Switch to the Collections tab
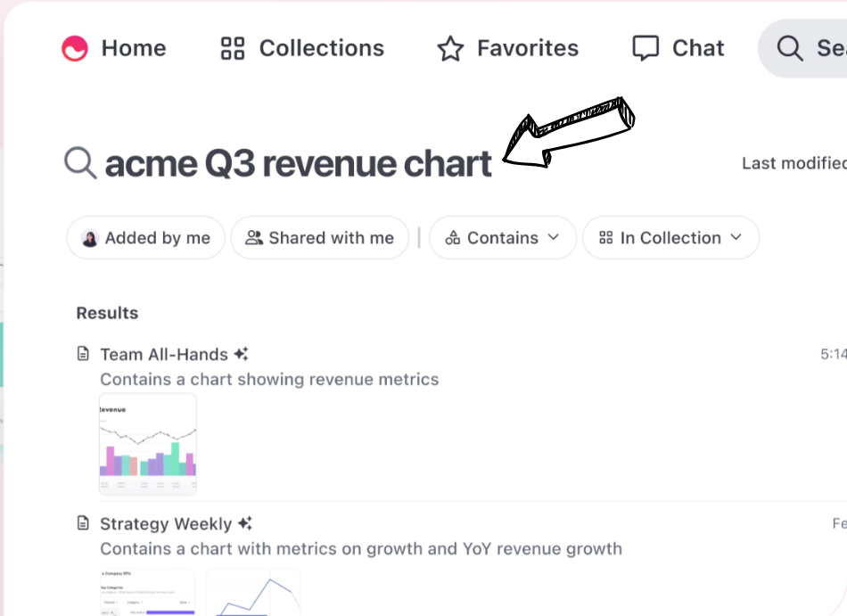 point(321,48)
